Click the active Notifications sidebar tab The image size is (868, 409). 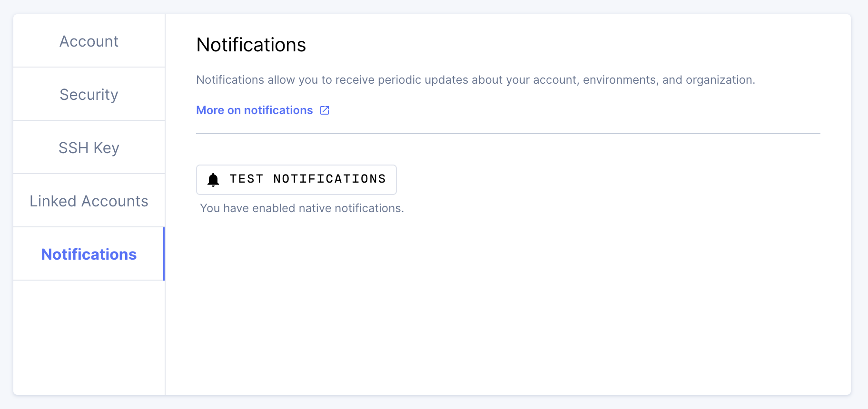[x=89, y=254]
